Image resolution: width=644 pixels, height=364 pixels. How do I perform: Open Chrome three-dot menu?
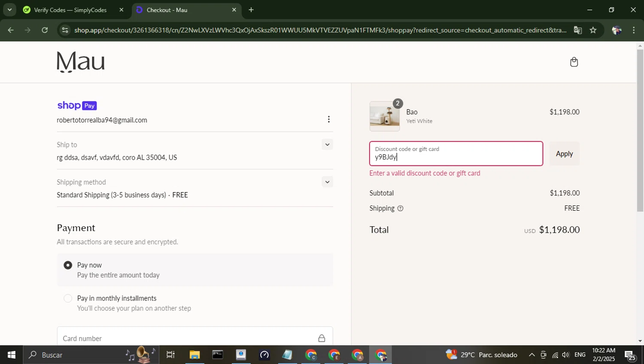634,30
